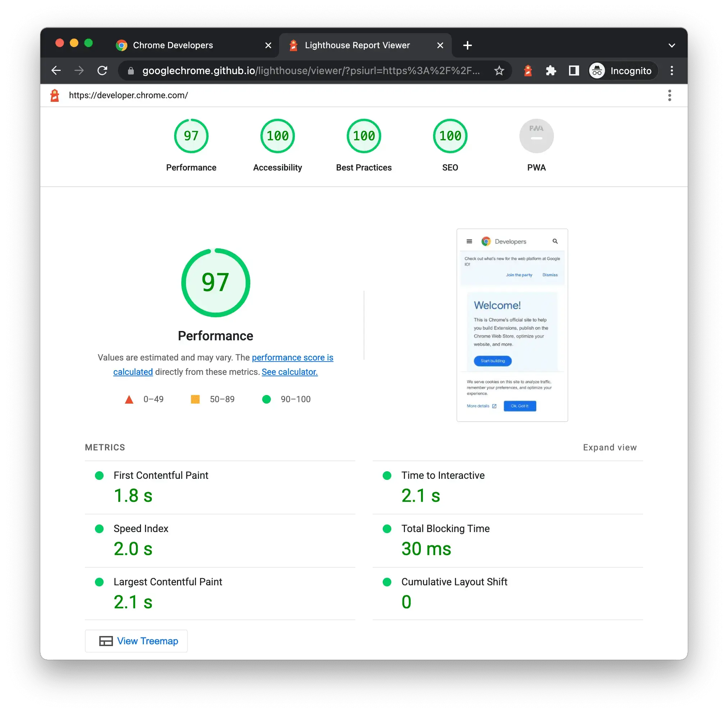
Task: Click the large 97 Performance gauge
Action: tap(215, 282)
